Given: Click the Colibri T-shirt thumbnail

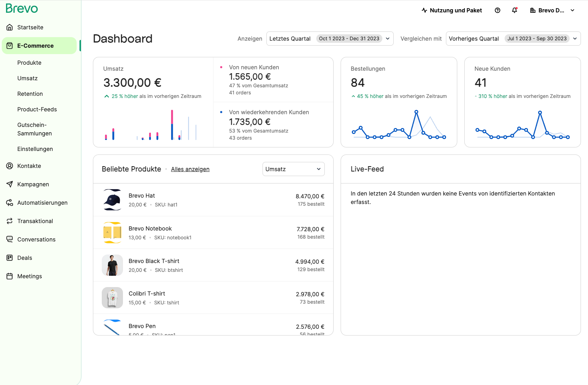Looking at the screenshot, I should tap(112, 298).
